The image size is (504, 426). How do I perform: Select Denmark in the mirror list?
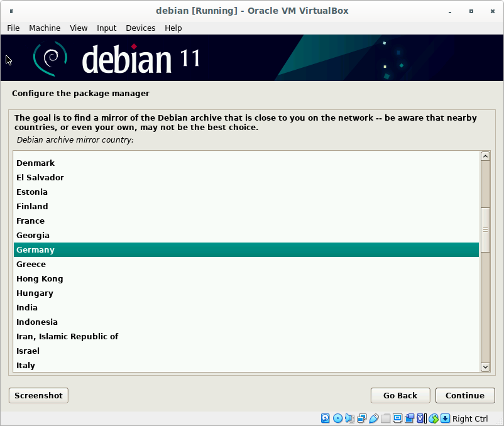35,163
